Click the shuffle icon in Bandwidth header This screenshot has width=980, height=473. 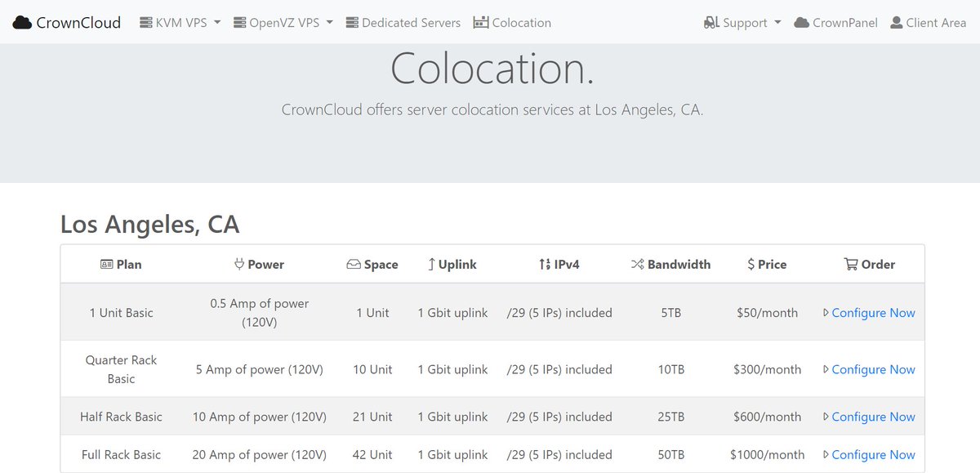[x=638, y=264]
